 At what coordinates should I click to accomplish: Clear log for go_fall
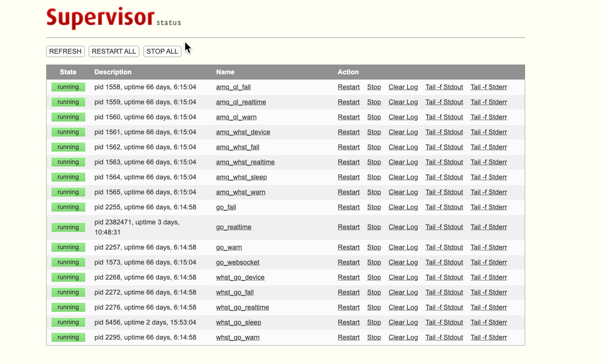click(403, 207)
